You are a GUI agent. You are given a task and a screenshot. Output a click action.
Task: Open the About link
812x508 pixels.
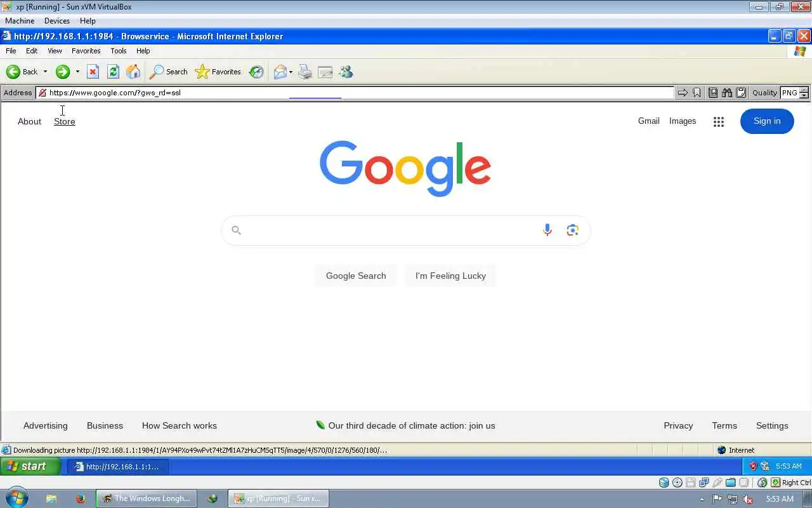pyautogui.click(x=29, y=121)
